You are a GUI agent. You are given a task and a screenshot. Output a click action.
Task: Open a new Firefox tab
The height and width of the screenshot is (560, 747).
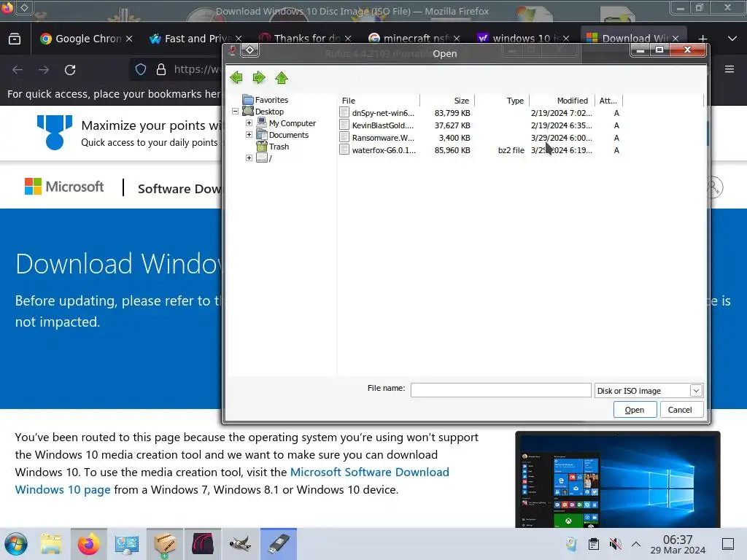click(x=703, y=39)
